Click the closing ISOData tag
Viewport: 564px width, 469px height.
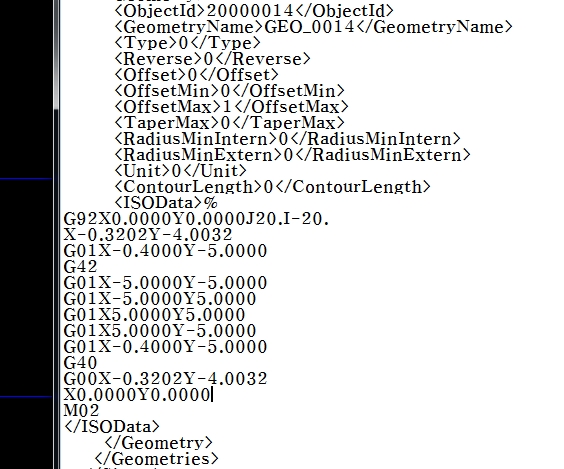[112, 427]
